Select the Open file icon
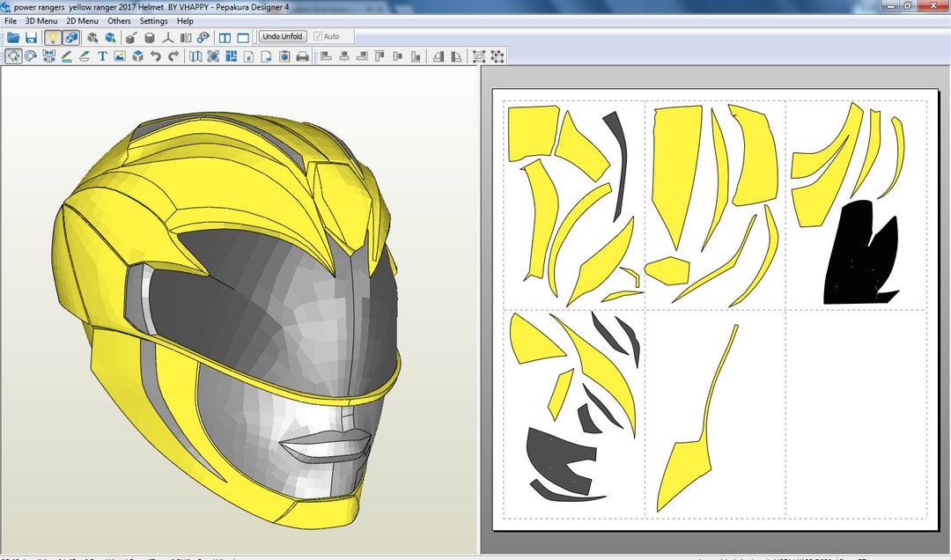 click(x=12, y=37)
